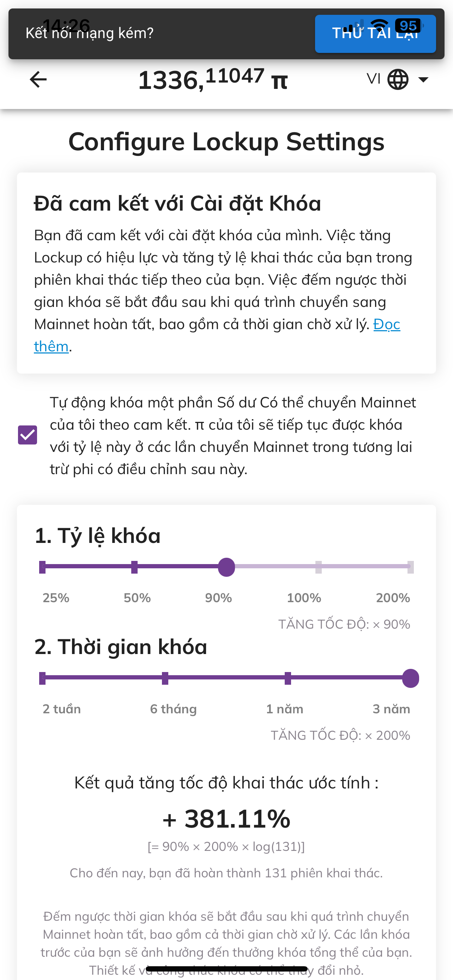453x980 pixels.
Task: Tap the Kết nối mạng kém? message
Action: (90, 34)
